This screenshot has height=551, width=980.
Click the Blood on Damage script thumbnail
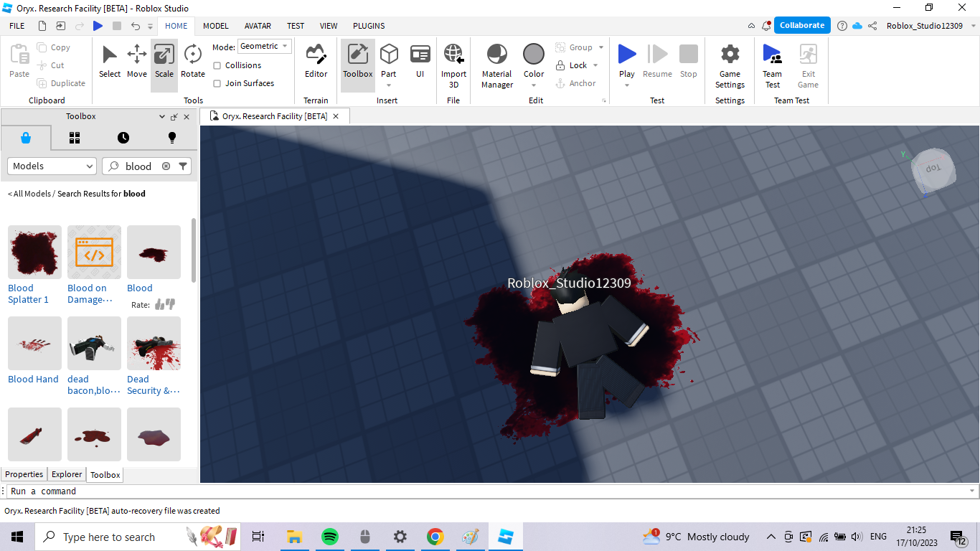[94, 252]
